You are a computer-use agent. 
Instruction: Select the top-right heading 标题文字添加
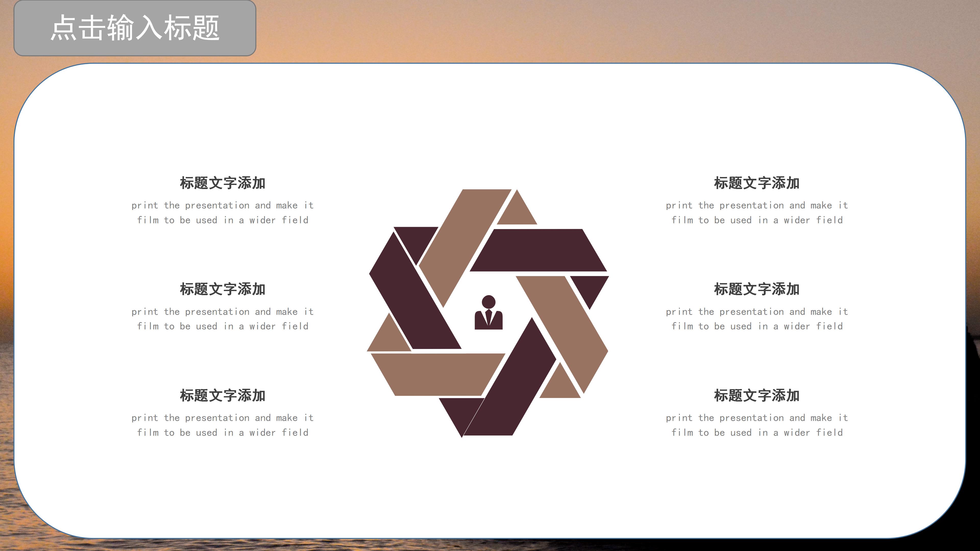tap(757, 183)
